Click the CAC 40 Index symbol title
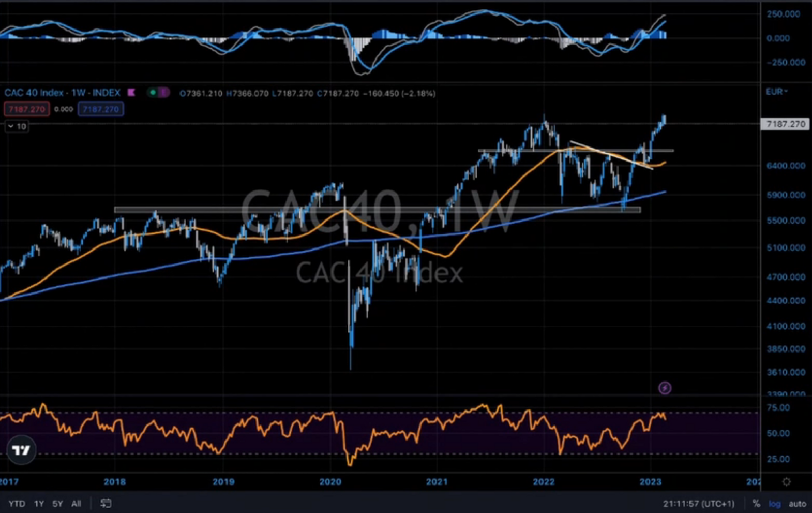Viewport: 812px width, 513px height. click(62, 93)
